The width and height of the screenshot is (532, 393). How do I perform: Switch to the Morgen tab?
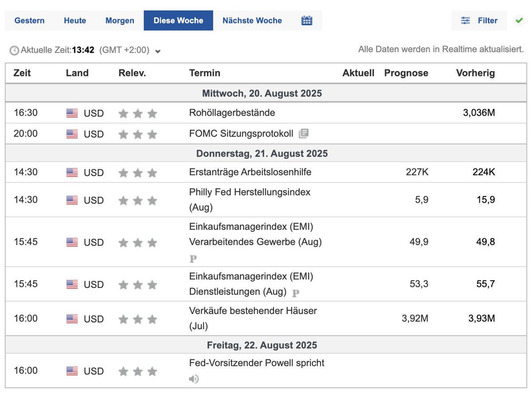[x=120, y=20]
